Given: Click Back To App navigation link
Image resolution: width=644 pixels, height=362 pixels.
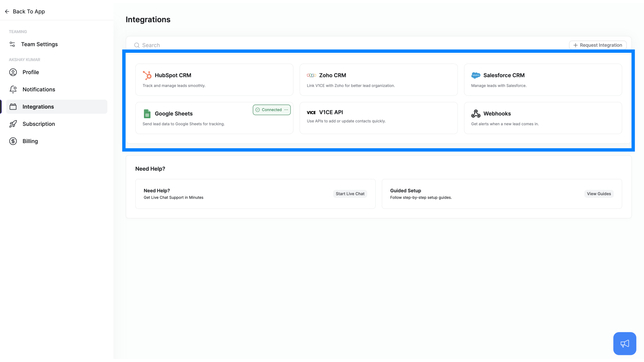Looking at the screenshot, I should [24, 11].
